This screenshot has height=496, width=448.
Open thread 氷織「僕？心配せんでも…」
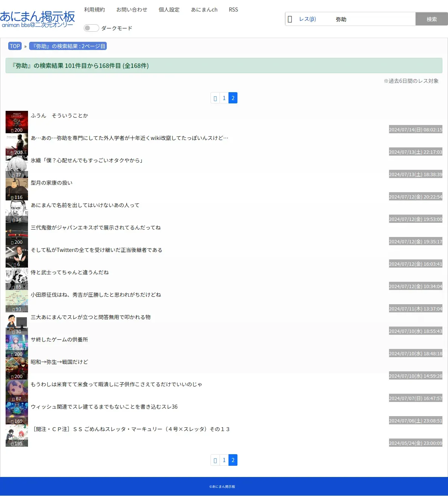(x=87, y=160)
